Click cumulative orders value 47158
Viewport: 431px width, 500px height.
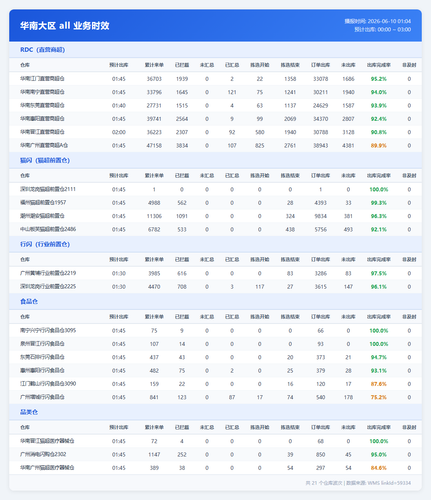tap(154, 146)
